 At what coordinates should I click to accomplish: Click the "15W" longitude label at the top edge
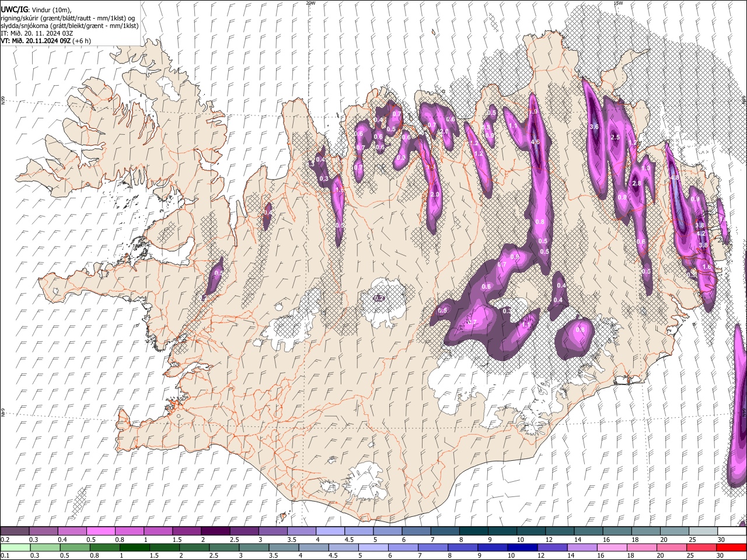[x=618, y=3]
